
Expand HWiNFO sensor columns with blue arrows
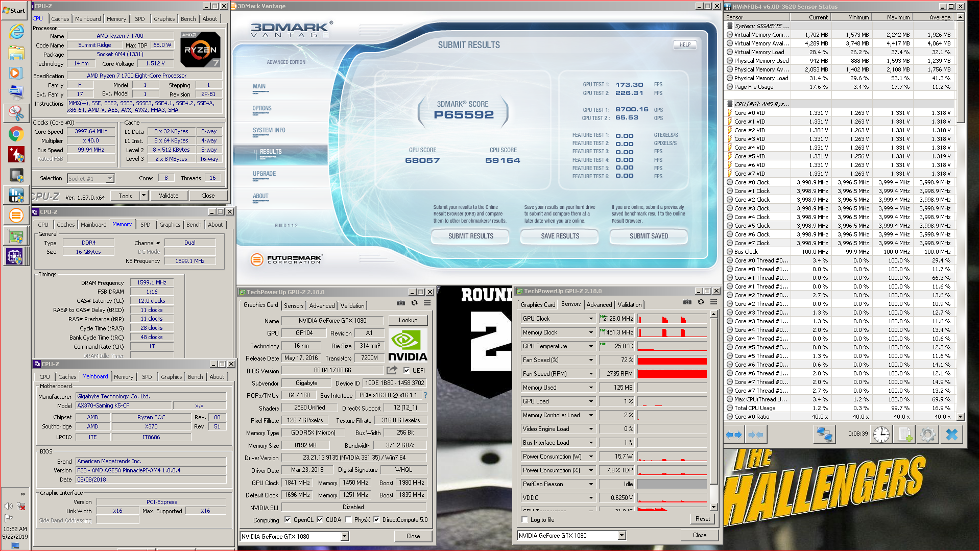[733, 435]
